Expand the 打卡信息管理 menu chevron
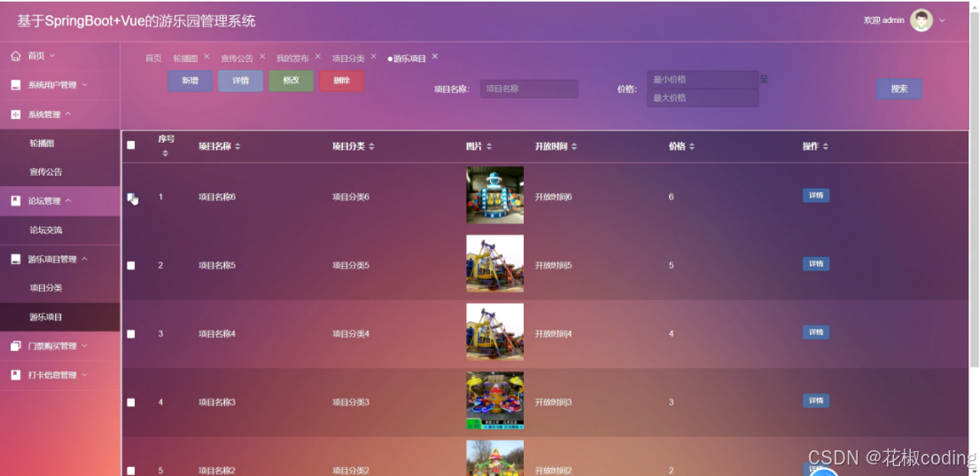Image resolution: width=980 pixels, height=476 pixels. [x=84, y=374]
